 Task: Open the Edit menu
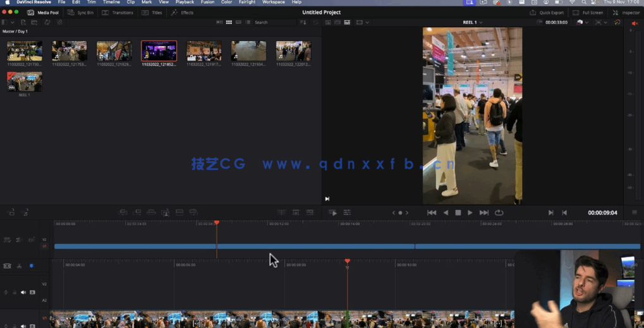76,2
